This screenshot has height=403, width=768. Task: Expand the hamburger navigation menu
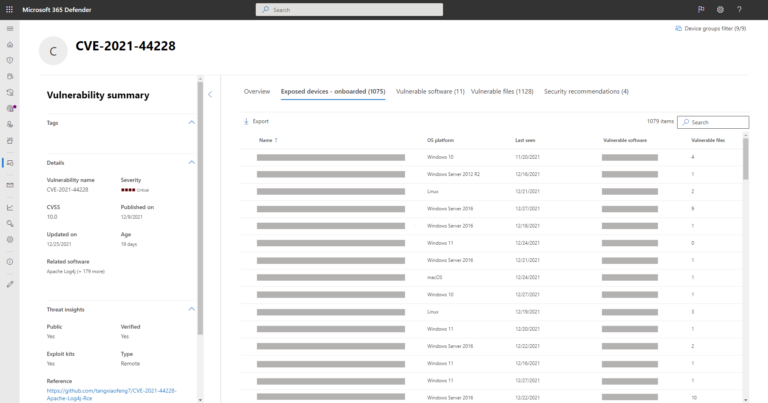[10, 29]
